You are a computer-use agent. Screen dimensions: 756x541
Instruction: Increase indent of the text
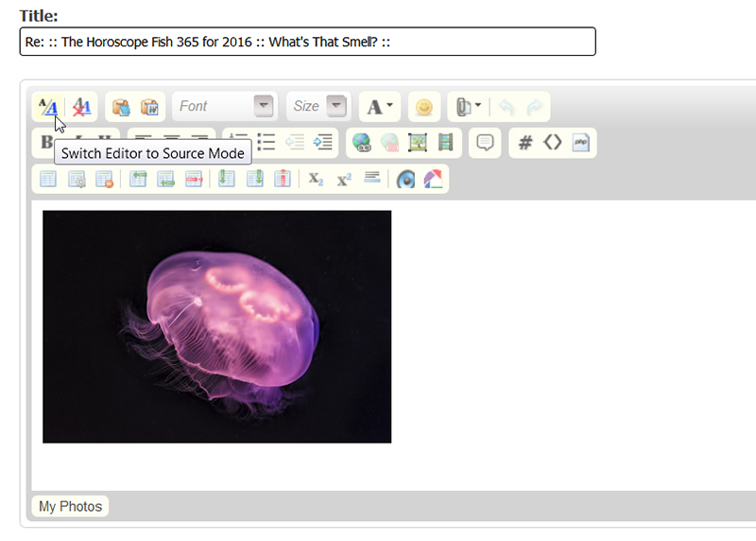point(323,142)
